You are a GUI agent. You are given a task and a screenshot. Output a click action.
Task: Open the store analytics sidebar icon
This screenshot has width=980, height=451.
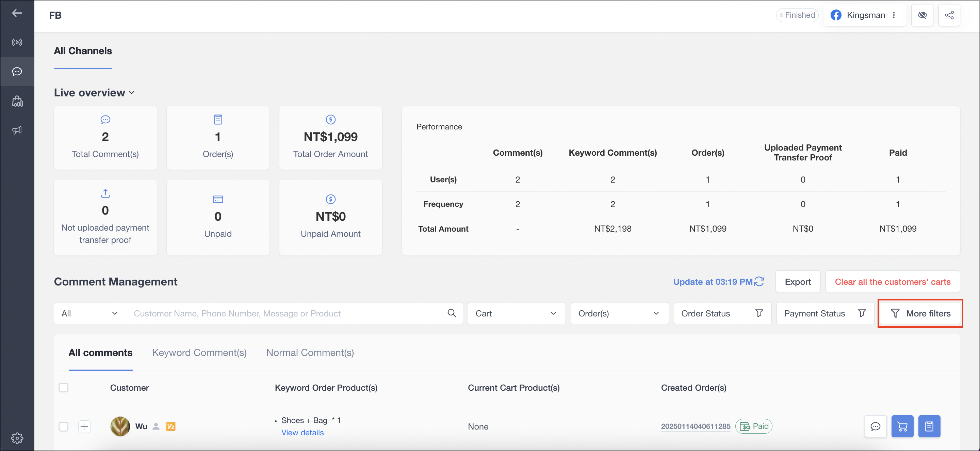click(17, 101)
